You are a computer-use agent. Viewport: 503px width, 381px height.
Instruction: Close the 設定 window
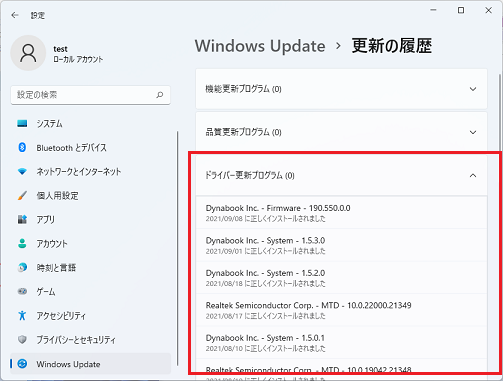click(488, 10)
